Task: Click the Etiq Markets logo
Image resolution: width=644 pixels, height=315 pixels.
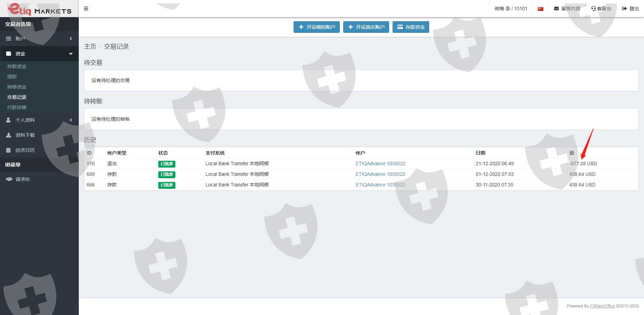Action: pos(39,9)
